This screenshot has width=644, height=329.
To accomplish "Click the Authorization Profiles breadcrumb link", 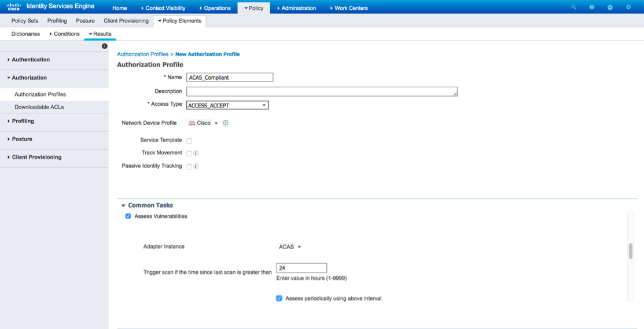I will [x=143, y=54].
